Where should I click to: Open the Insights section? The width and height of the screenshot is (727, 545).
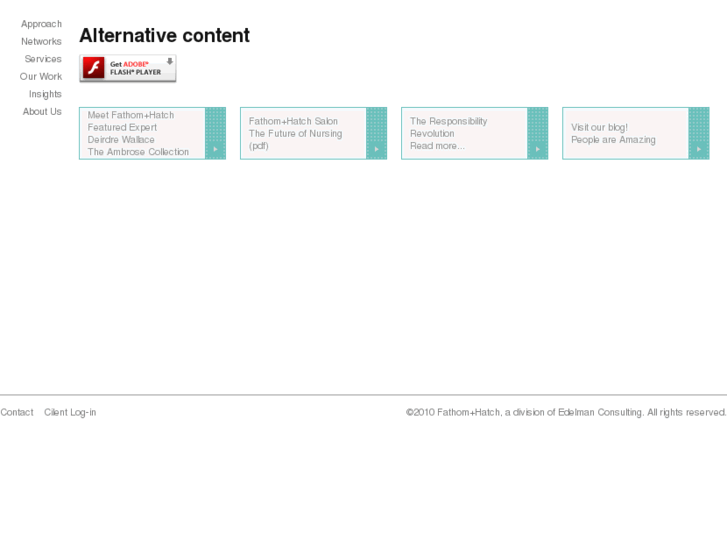tap(45, 94)
